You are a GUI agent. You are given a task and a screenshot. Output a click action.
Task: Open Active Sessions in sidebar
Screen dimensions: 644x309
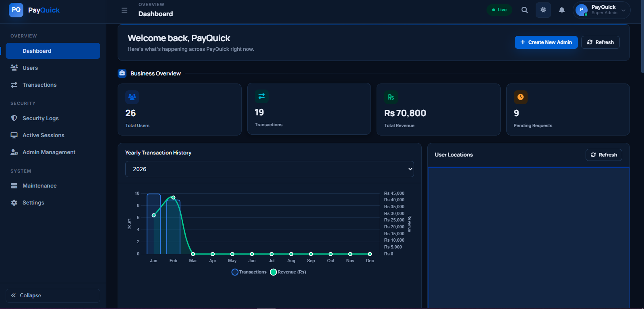[53, 135]
